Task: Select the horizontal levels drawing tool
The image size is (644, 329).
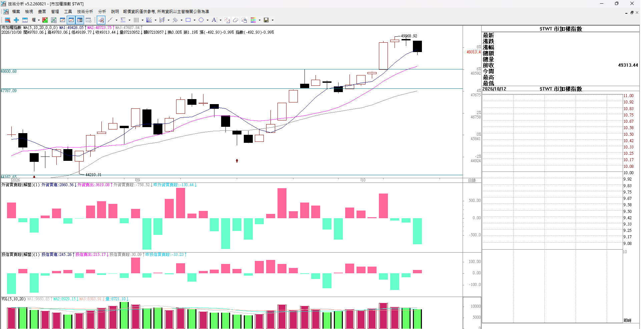Action: coord(123,20)
